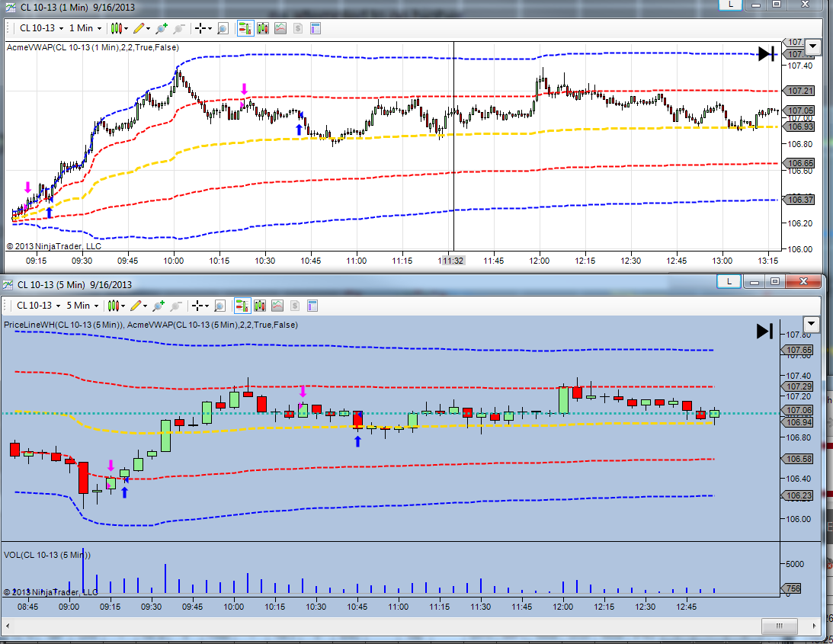Open chart style dropdown in 5 Min chart

tap(117, 306)
